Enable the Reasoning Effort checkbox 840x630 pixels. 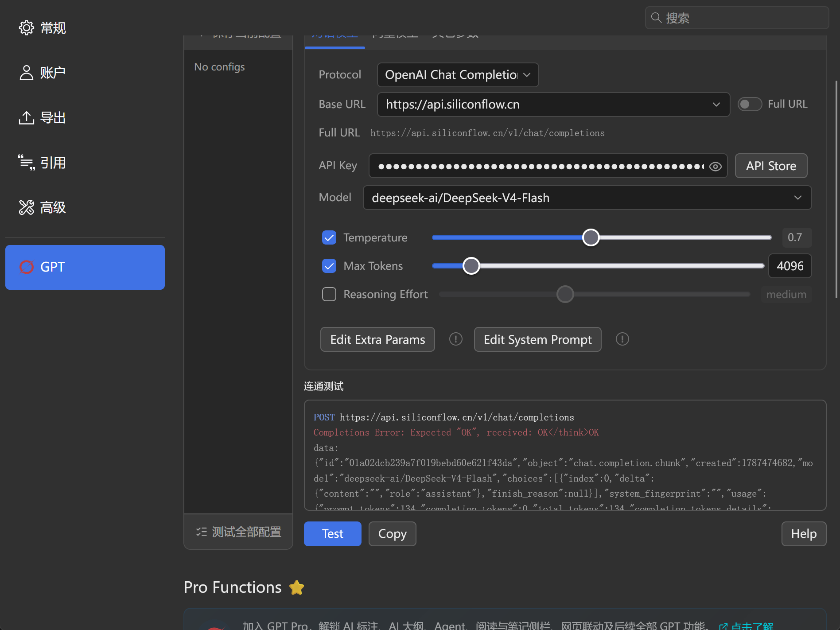(x=329, y=295)
